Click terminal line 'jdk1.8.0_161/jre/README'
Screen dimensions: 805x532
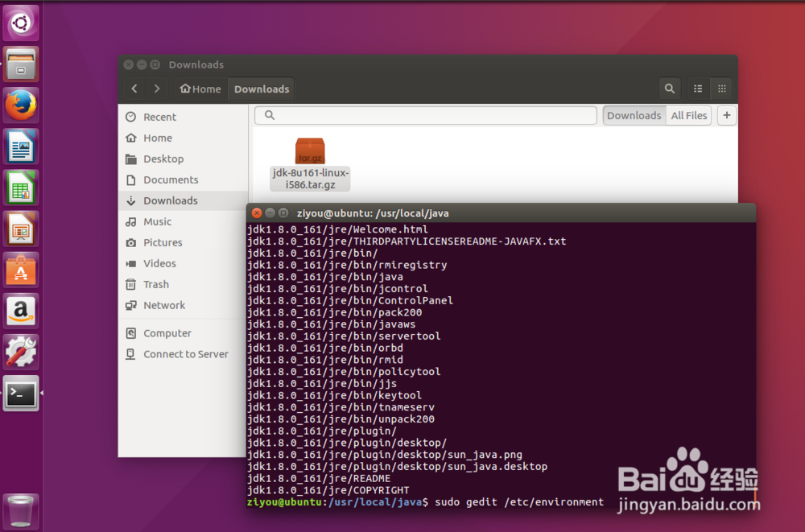tap(319, 478)
